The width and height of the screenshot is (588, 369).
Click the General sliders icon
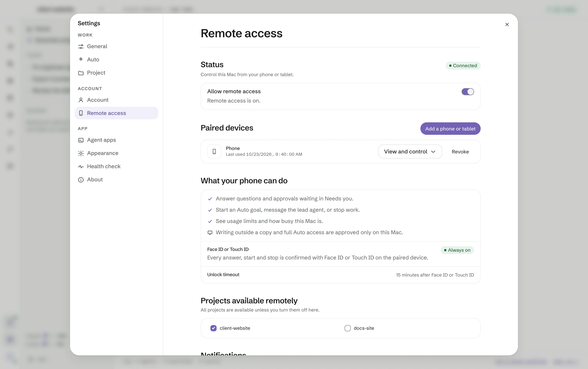coord(81,47)
